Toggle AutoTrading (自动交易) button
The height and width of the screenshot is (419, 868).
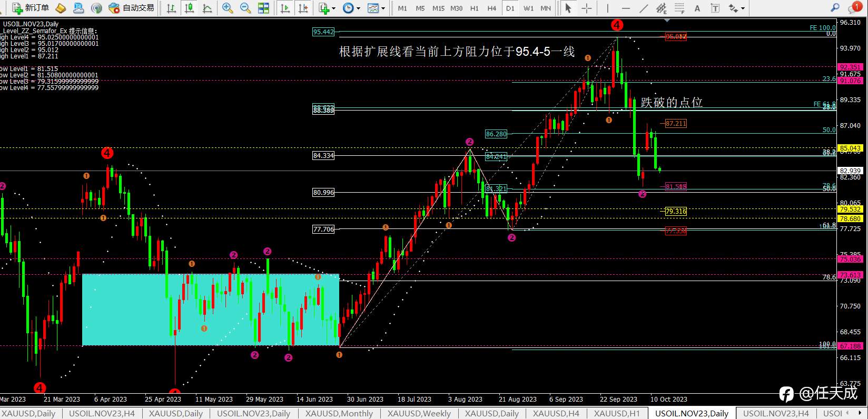(131, 8)
